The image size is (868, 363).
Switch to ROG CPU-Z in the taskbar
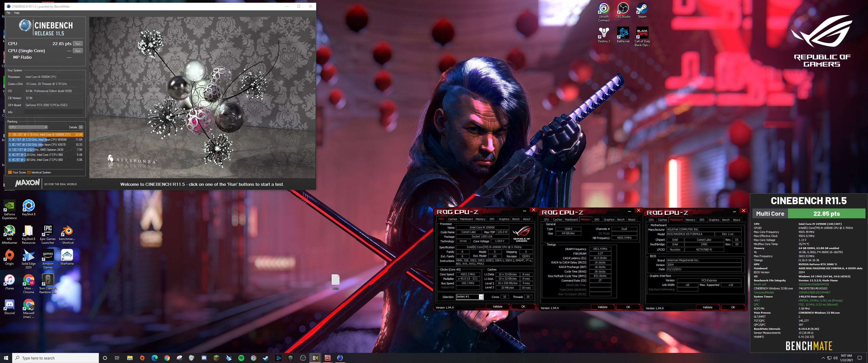(328, 358)
